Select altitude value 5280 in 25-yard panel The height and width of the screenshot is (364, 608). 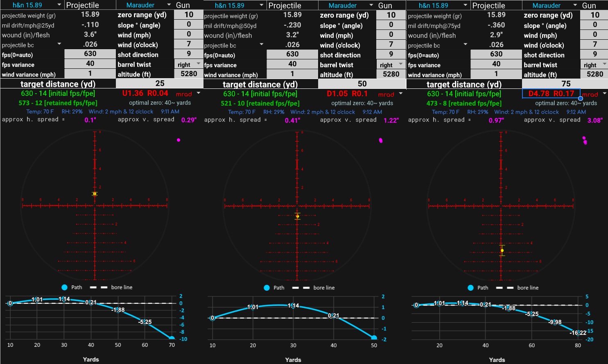pyautogui.click(x=189, y=74)
